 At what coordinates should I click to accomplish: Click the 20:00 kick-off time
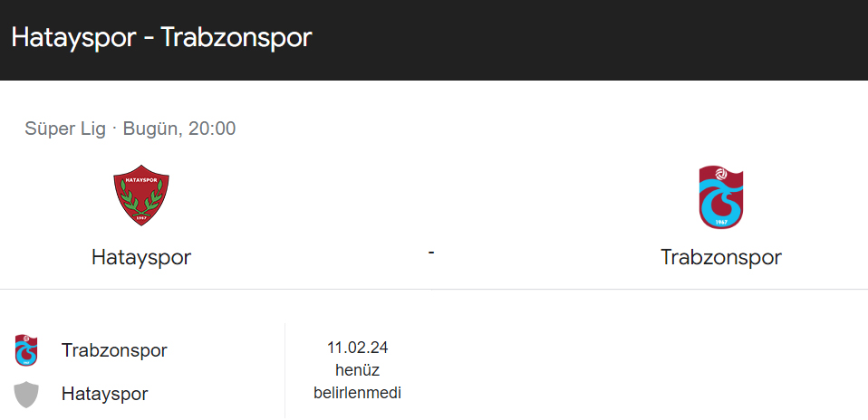point(213,129)
